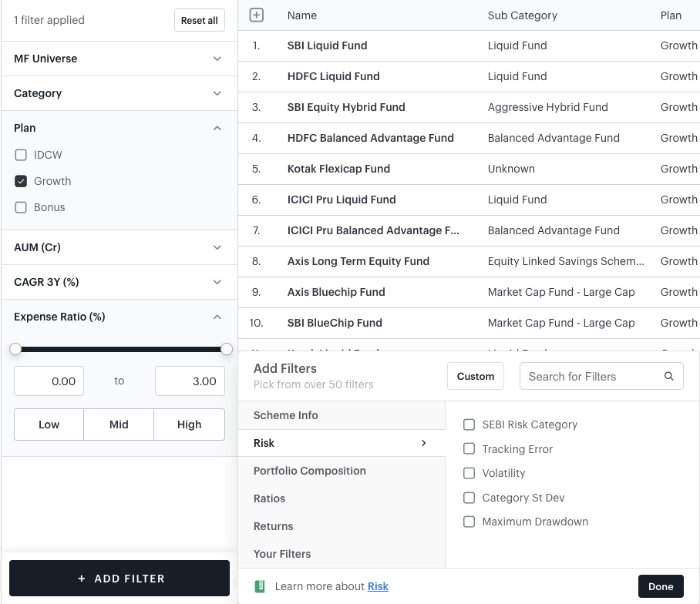Image resolution: width=700 pixels, height=604 pixels.
Task: Click the Unknown sub category cell
Action: tap(511, 169)
